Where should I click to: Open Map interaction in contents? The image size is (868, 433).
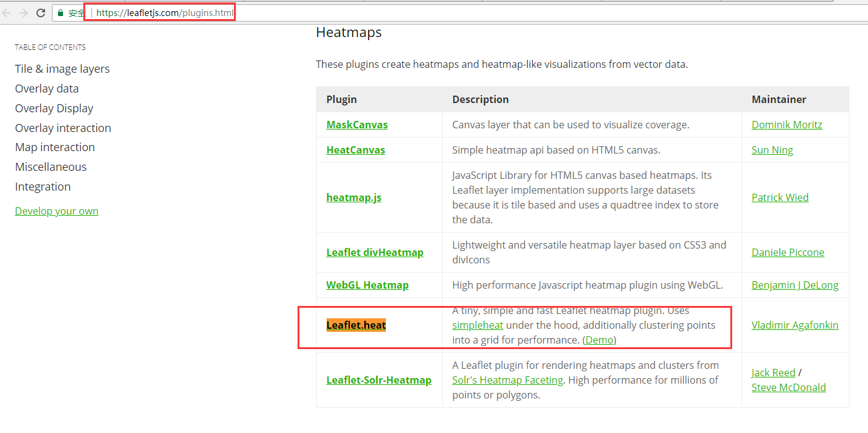(x=55, y=147)
